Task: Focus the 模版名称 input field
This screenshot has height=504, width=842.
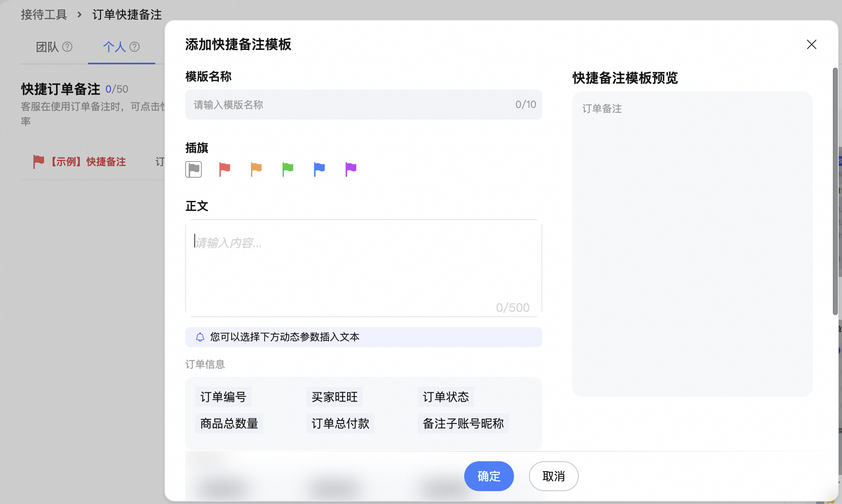Action: tap(363, 105)
